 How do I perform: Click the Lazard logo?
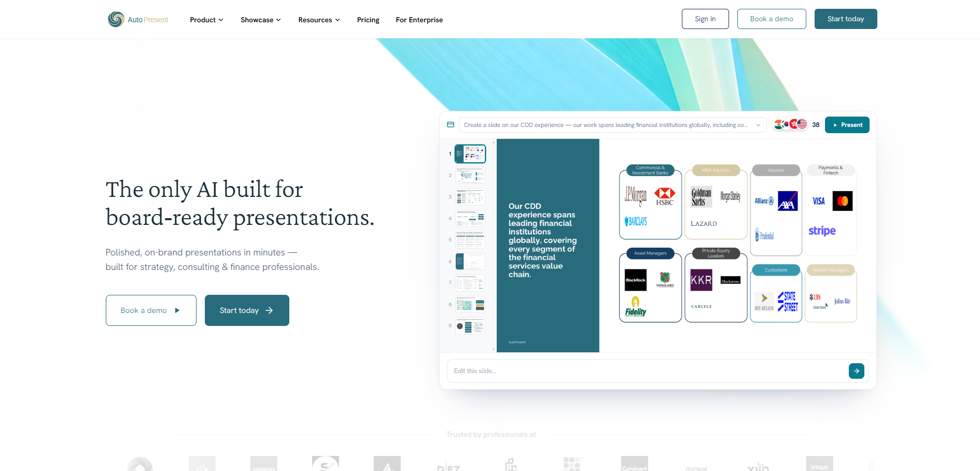pyautogui.click(x=704, y=224)
